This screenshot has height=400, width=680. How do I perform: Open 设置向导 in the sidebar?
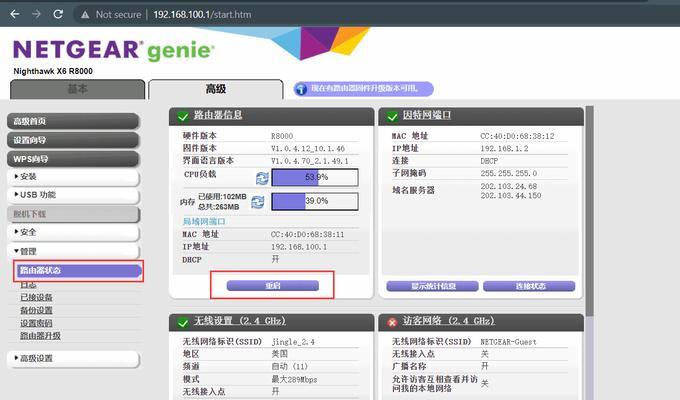[x=73, y=141]
